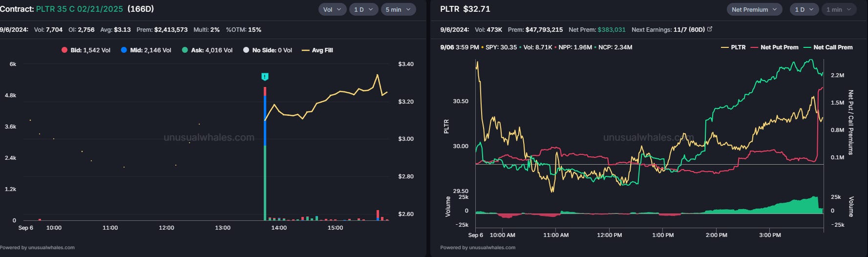
Task: Toggle the Mid volume legend item
Action: pos(146,50)
